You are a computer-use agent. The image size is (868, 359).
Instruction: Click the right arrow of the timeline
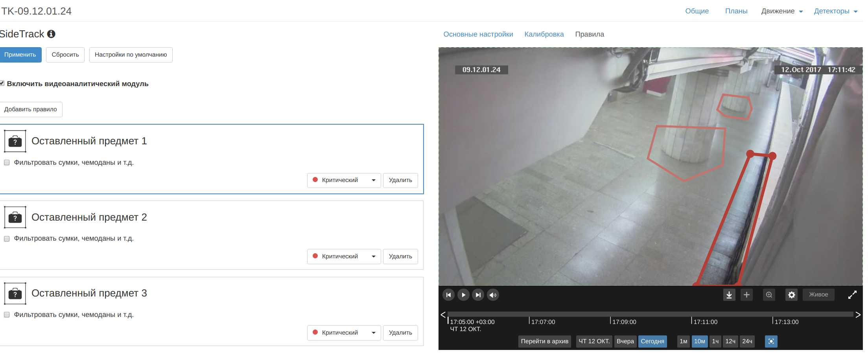click(x=858, y=315)
